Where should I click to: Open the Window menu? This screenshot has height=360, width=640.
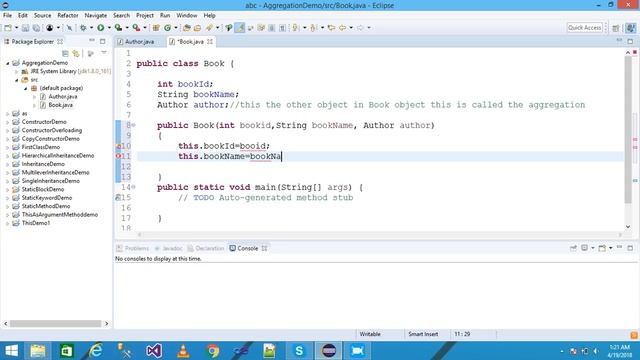[187, 16]
